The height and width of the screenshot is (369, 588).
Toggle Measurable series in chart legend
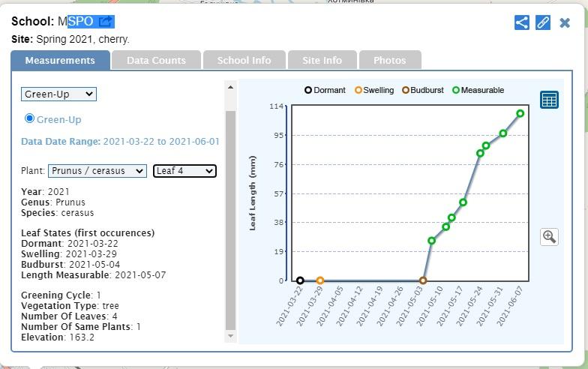tap(477, 90)
